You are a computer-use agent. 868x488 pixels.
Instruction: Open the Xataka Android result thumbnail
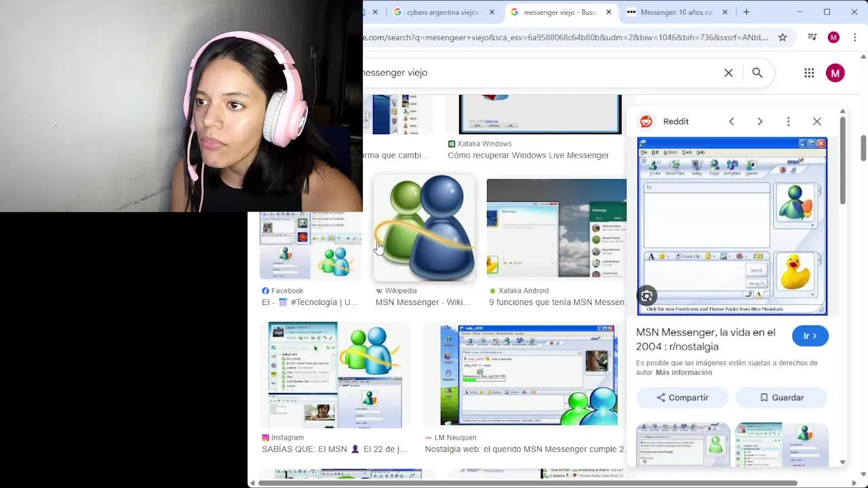coord(556,228)
